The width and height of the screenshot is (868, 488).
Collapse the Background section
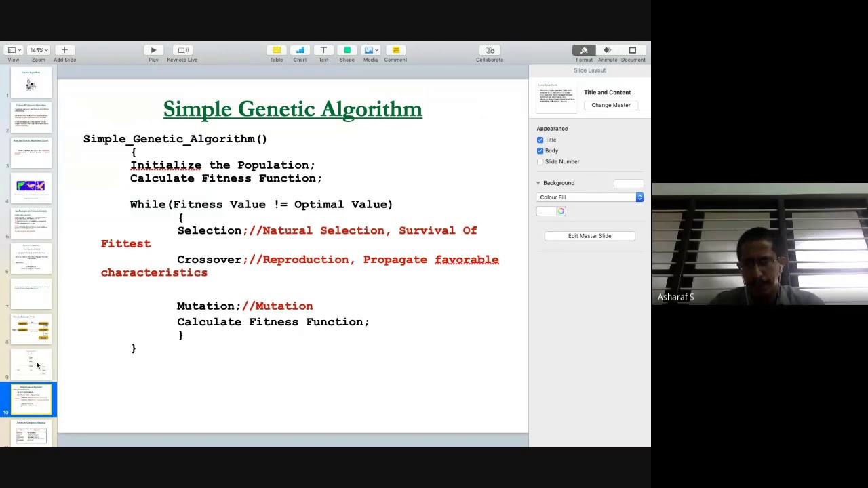538,183
